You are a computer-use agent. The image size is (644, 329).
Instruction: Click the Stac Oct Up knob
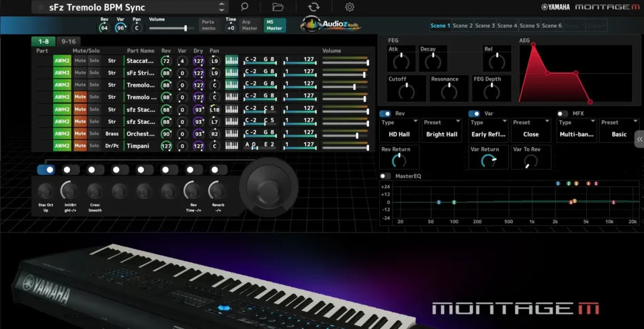point(45,191)
